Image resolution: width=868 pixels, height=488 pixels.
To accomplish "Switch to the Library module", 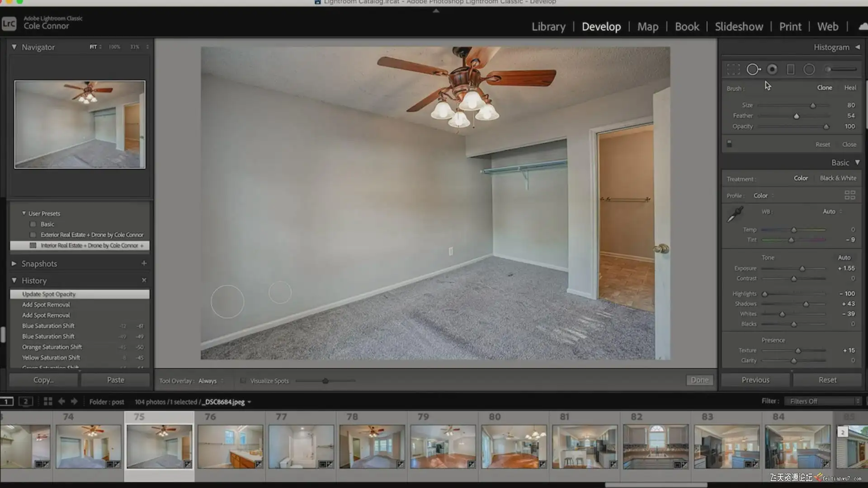I will click(548, 27).
